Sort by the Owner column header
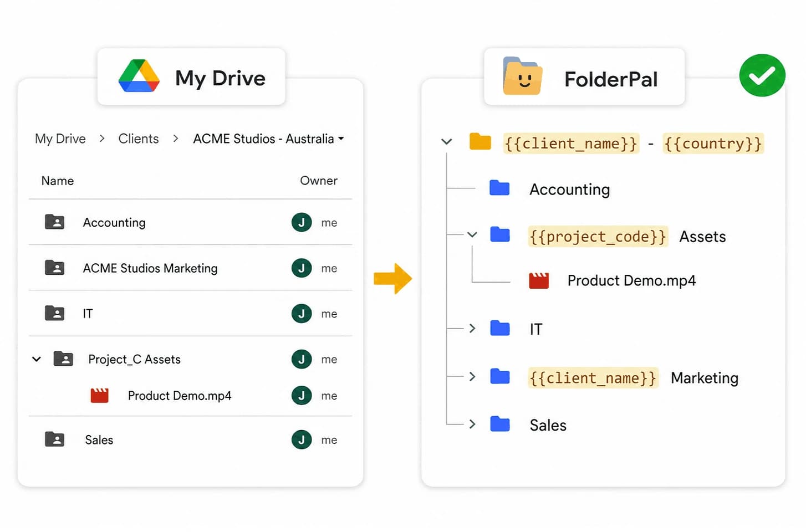 319,181
